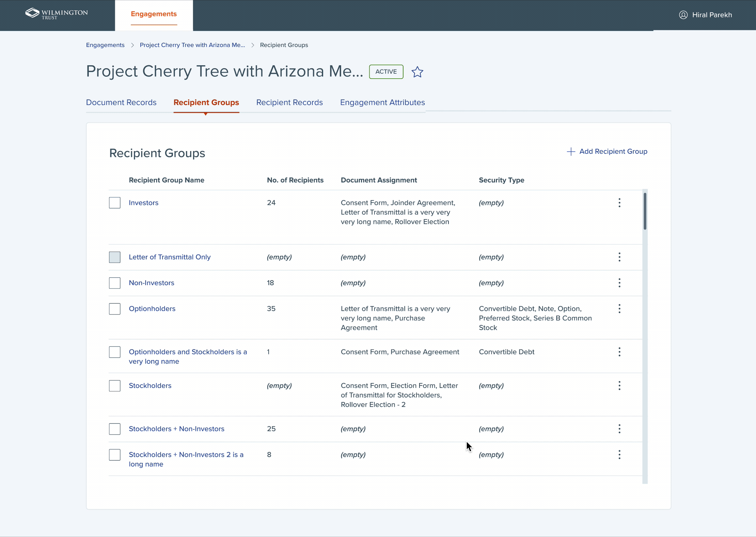756x537 pixels.
Task: Open kebab menu for Stockholders + Non-Investors row
Action: click(619, 429)
